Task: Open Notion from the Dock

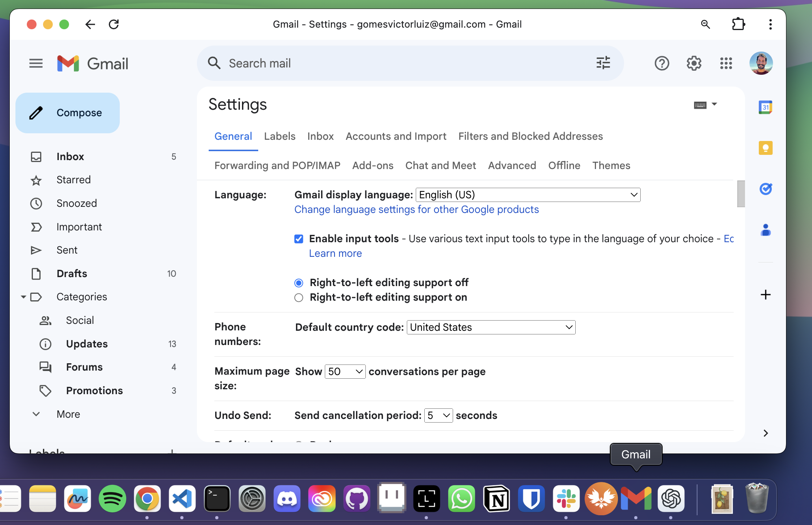Action: (x=497, y=499)
